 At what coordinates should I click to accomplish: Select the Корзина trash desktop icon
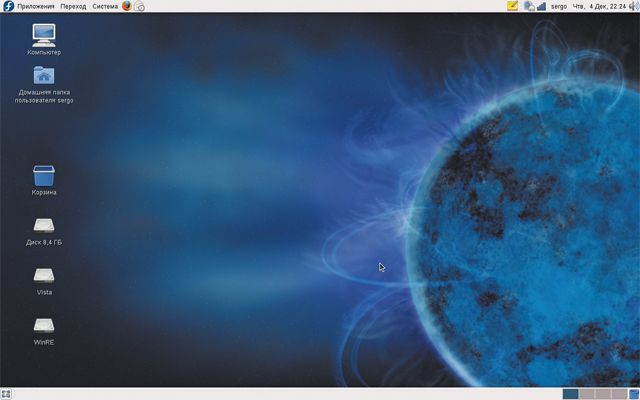pos(44,176)
